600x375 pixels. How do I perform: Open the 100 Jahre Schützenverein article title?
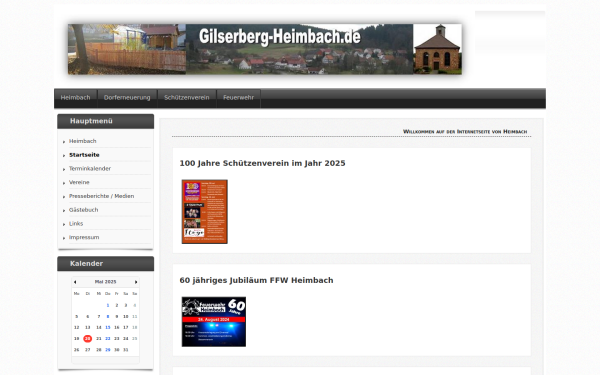point(262,163)
